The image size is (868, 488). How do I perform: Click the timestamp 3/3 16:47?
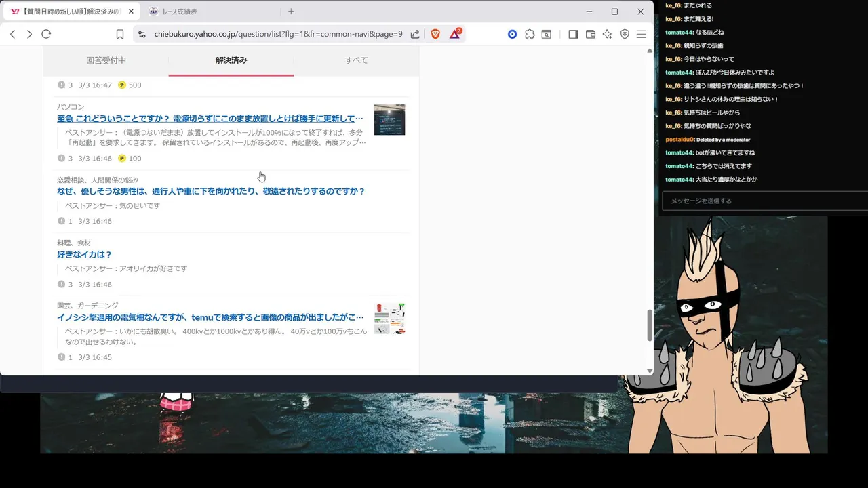[95, 85]
